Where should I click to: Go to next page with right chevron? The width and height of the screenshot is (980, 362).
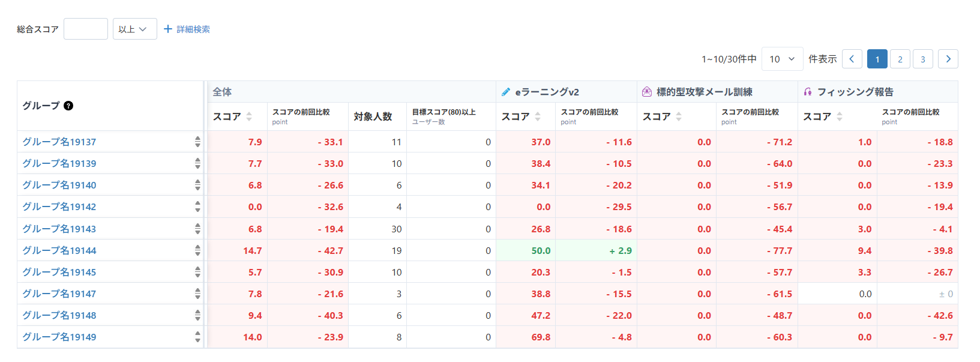coord(948,59)
